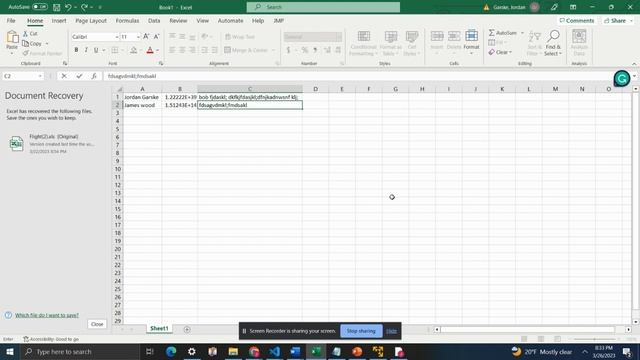Open the Data tab
640x360 pixels.
pyautogui.click(x=154, y=20)
